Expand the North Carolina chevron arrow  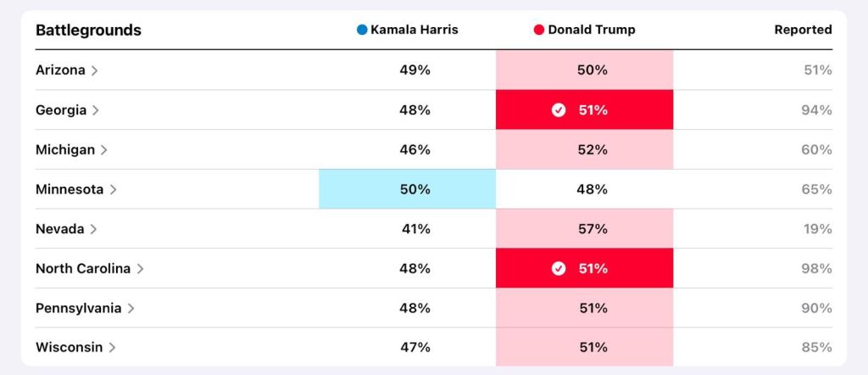point(140,269)
